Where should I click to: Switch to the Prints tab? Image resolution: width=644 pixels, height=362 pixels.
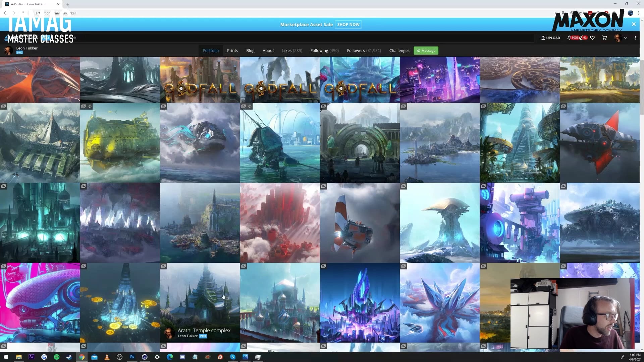click(232, 51)
